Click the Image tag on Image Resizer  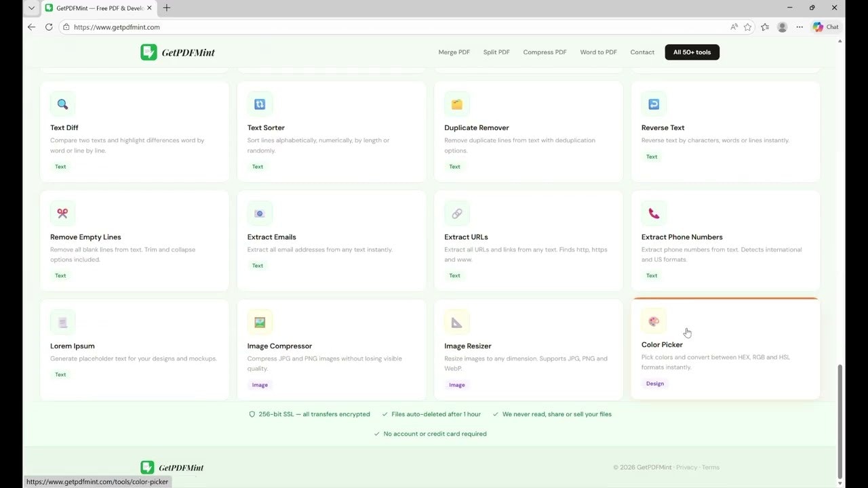pyautogui.click(x=457, y=385)
